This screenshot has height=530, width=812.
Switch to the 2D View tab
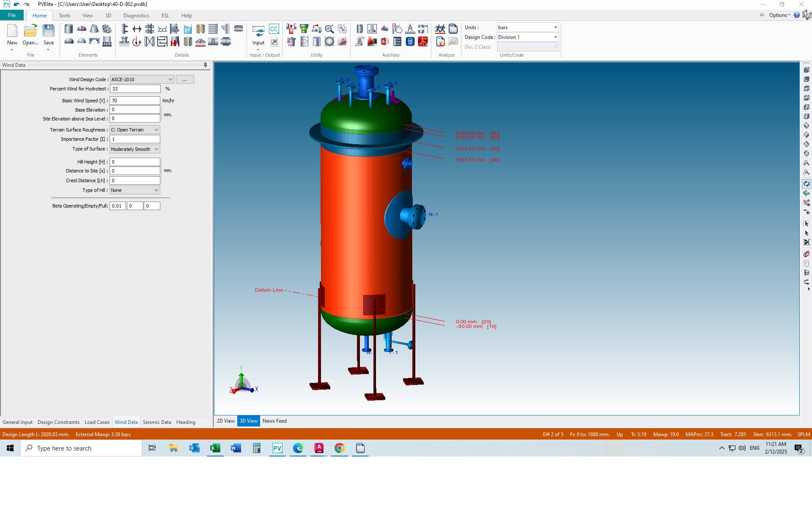coord(225,421)
